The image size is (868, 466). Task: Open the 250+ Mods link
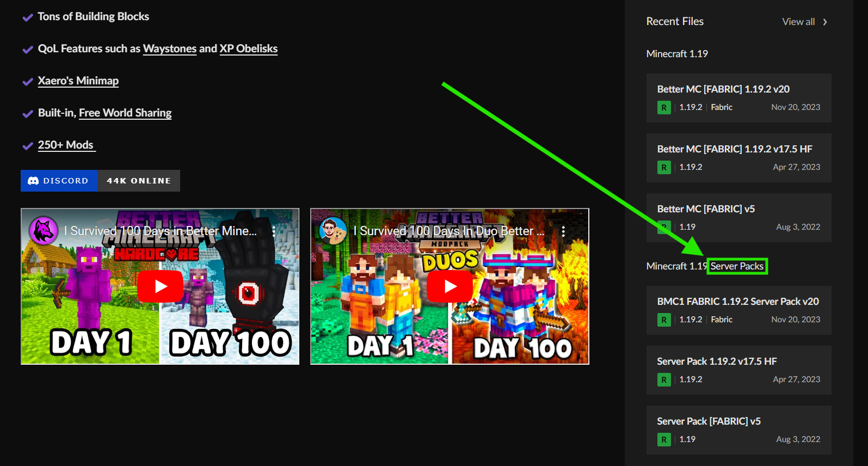[x=66, y=145]
